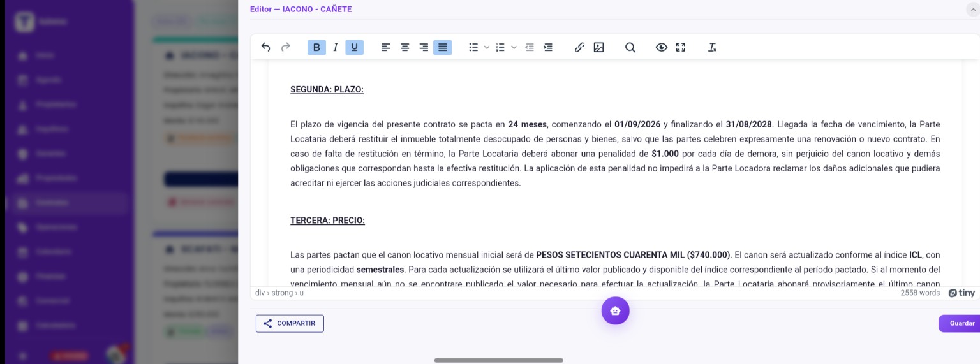This screenshot has height=364, width=980.
Task: Click the start date '01/09/2026'
Action: (x=637, y=124)
